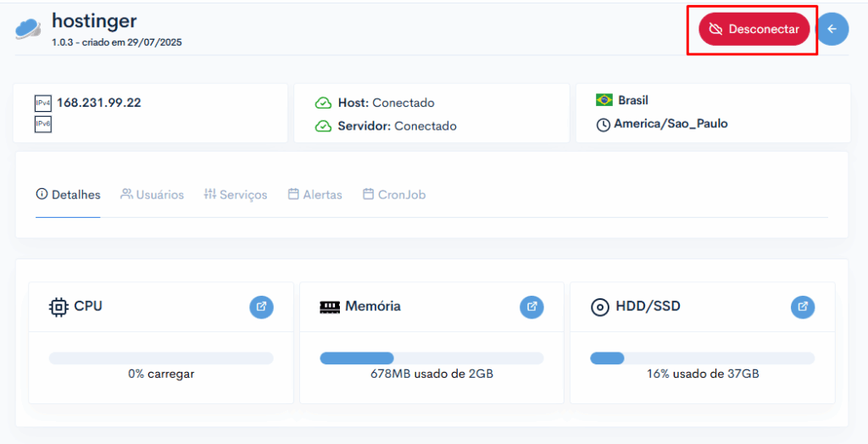The height and width of the screenshot is (444, 868).
Task: Click the hostinger server name heading
Action: tap(94, 21)
